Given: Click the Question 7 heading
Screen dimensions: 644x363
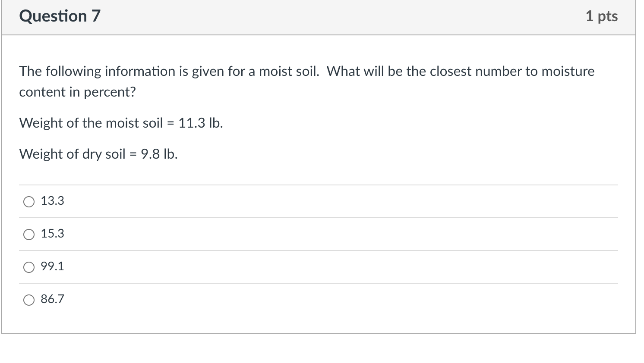Looking at the screenshot, I should pyautogui.click(x=60, y=16).
